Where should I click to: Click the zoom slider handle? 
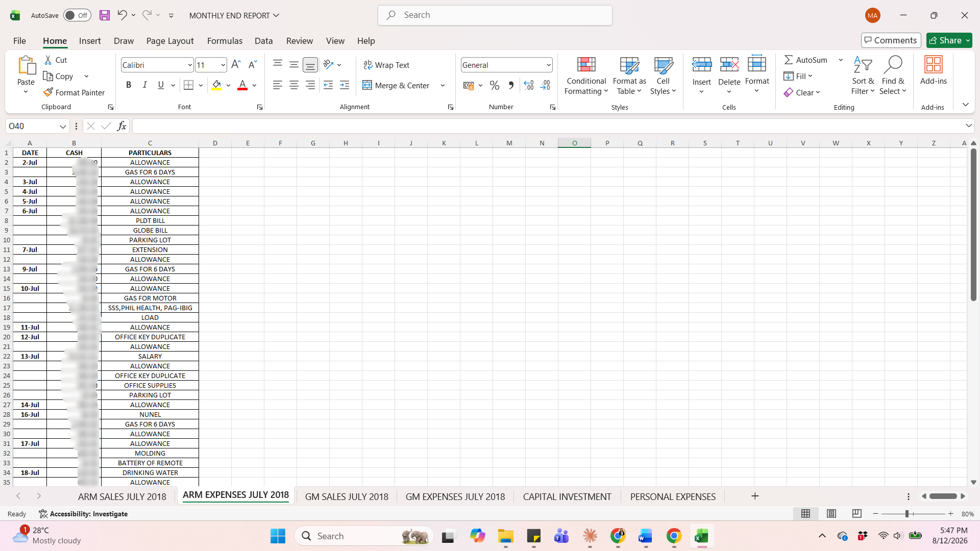click(907, 514)
